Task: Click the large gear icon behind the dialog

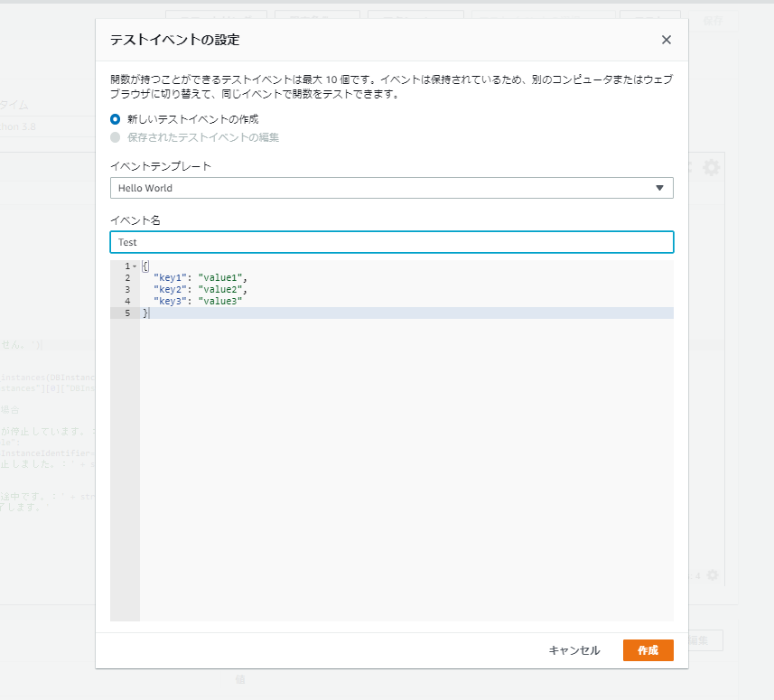Action: point(712,167)
